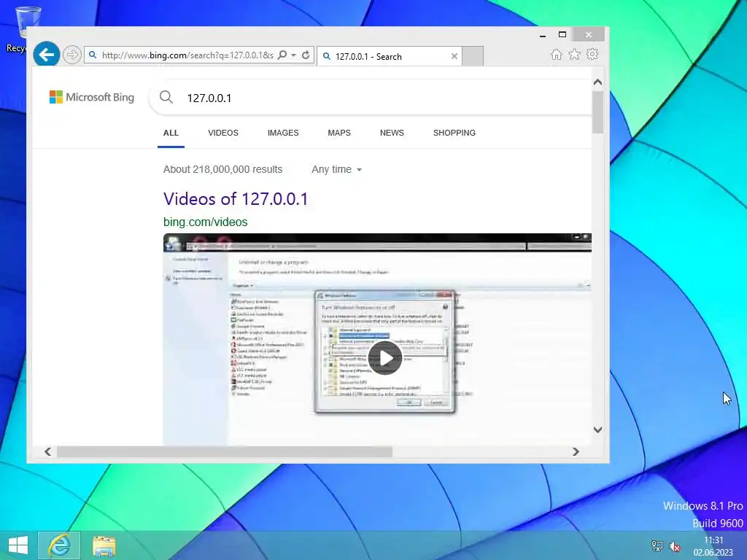The width and height of the screenshot is (747, 560).
Task: Select the '127.0.0.1 - Search' tab
Action: [389, 56]
